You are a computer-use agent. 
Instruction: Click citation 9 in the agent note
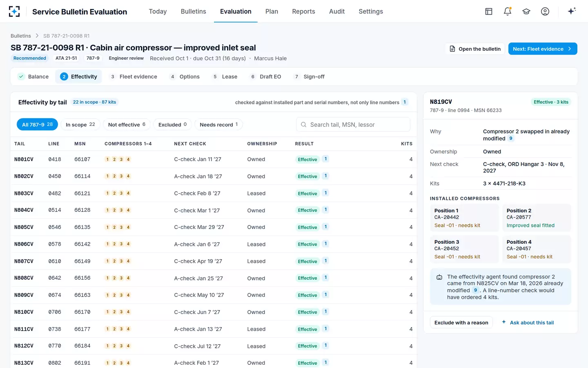[x=475, y=290]
